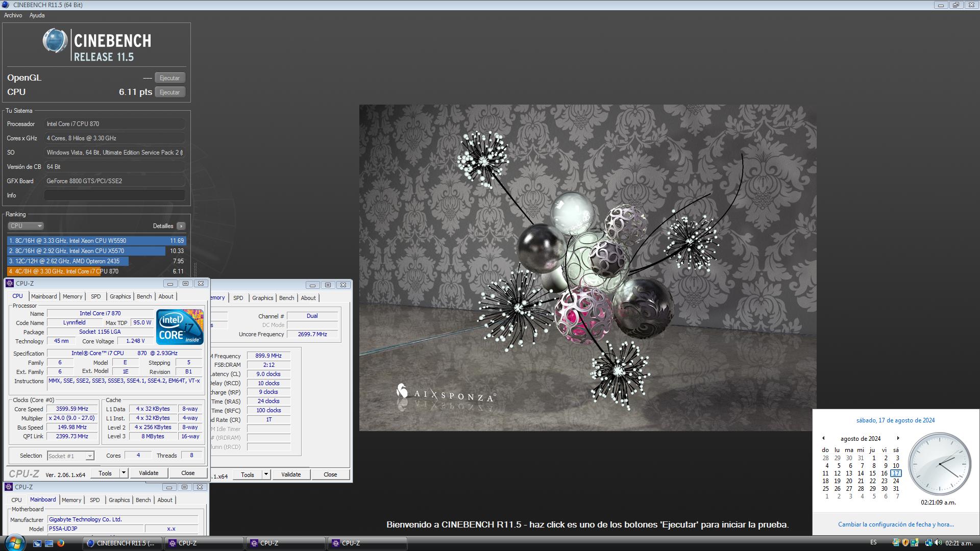Open Graphics tab in Mainboard CPU-Z window
980x551 pixels.
click(119, 500)
